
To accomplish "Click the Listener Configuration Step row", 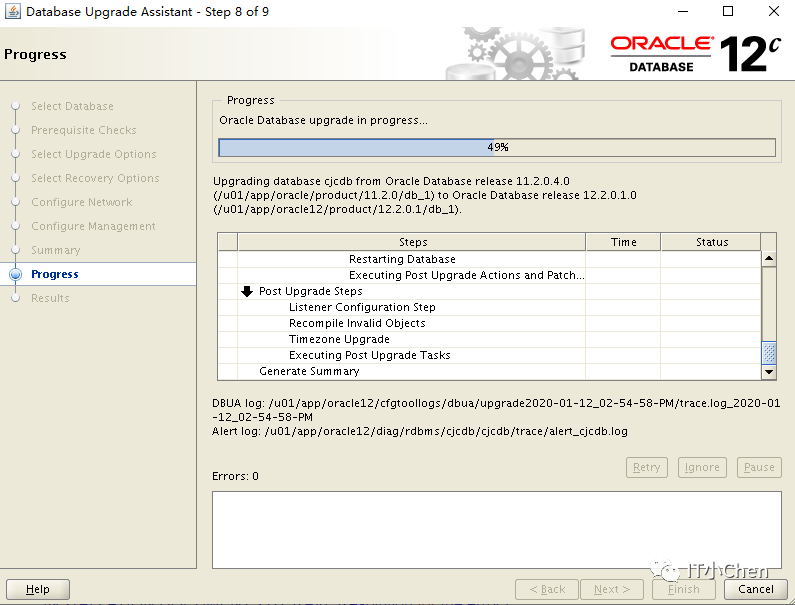I will (490, 307).
